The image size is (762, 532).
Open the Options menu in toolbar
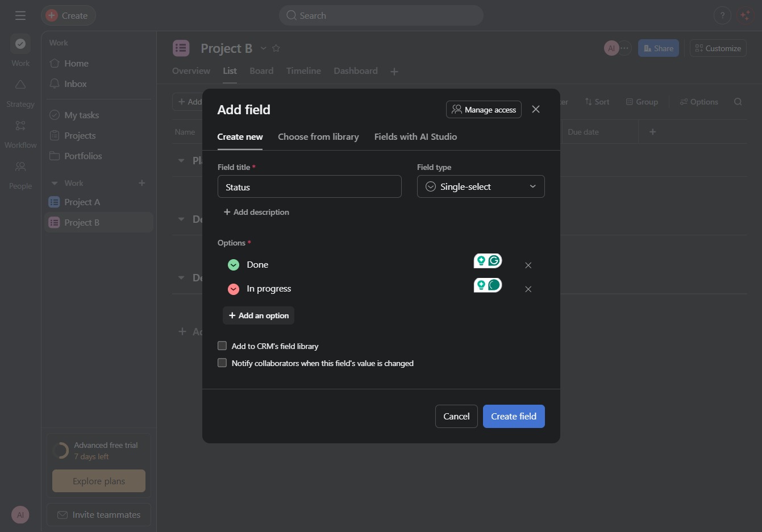tap(699, 102)
